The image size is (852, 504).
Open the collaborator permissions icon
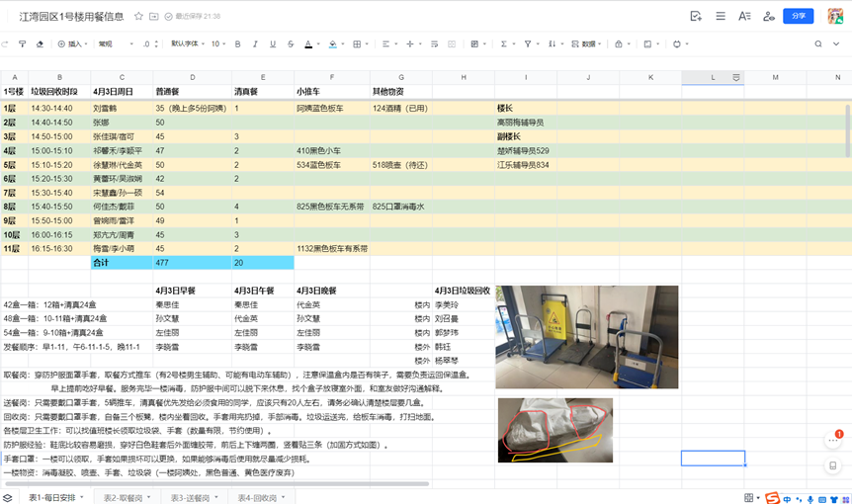click(770, 17)
